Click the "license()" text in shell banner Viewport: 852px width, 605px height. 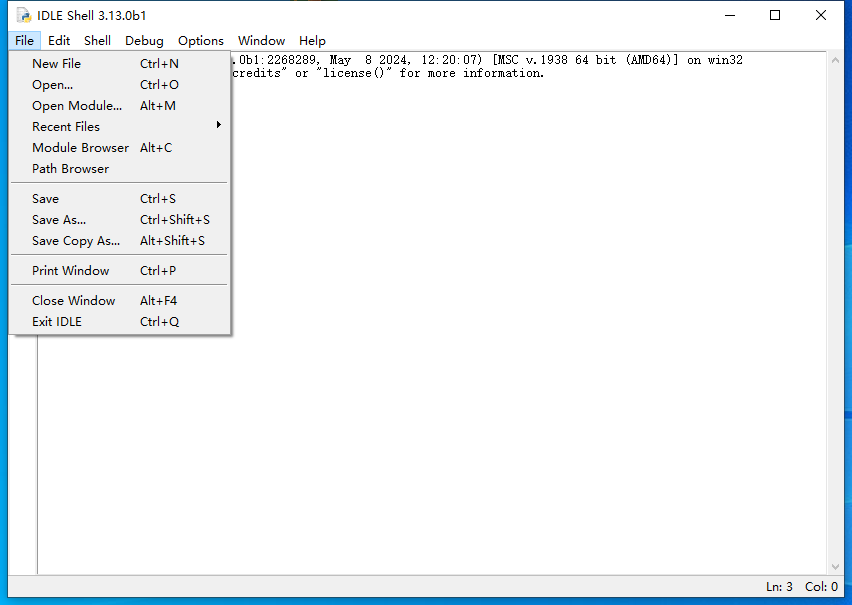[x=354, y=73]
